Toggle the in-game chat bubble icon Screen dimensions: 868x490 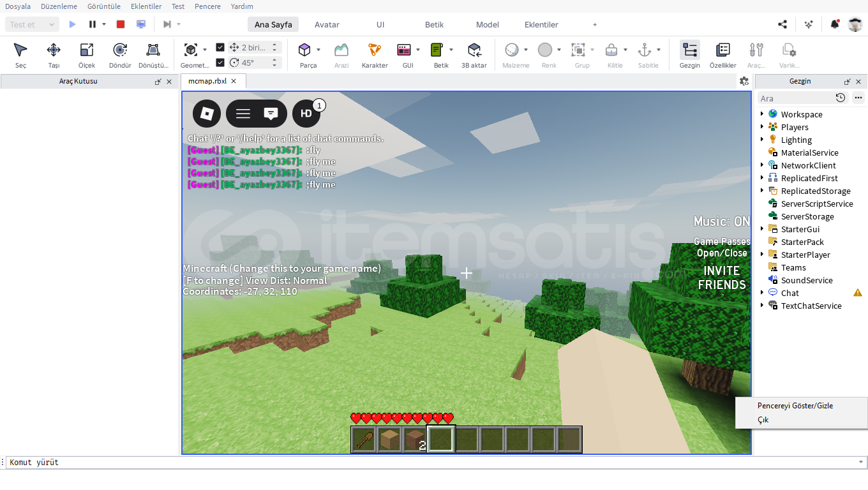pos(271,114)
